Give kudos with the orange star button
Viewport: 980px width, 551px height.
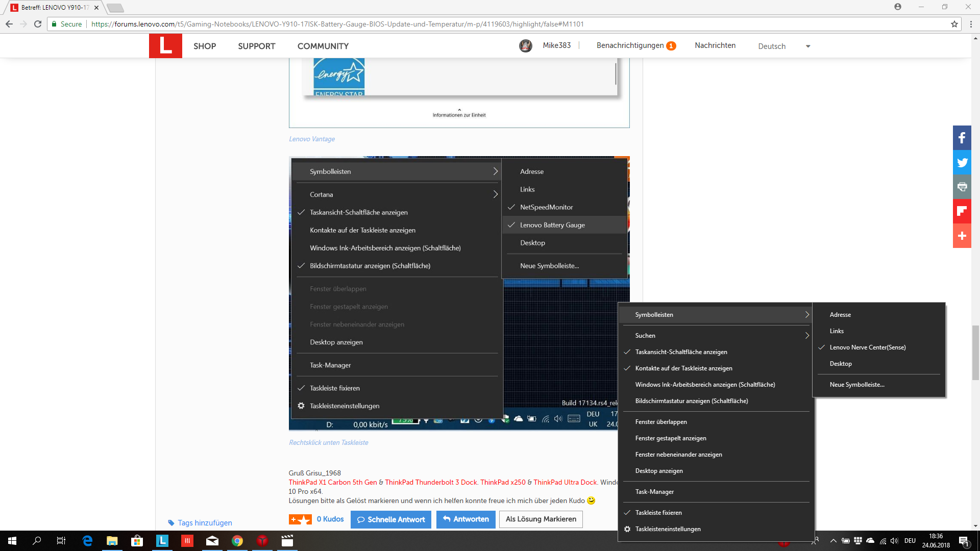coord(300,519)
